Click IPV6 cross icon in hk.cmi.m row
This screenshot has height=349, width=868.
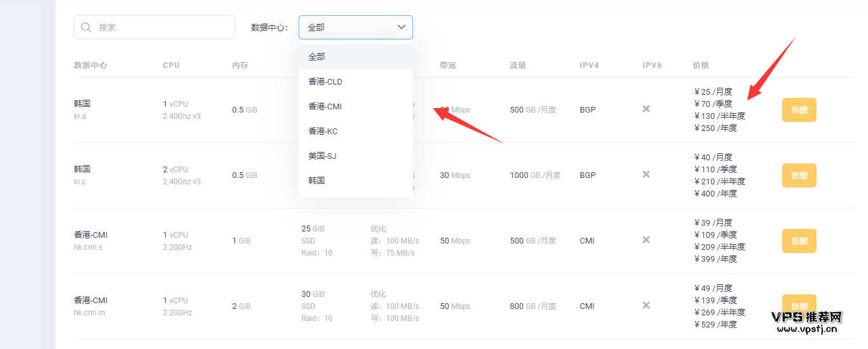[646, 306]
